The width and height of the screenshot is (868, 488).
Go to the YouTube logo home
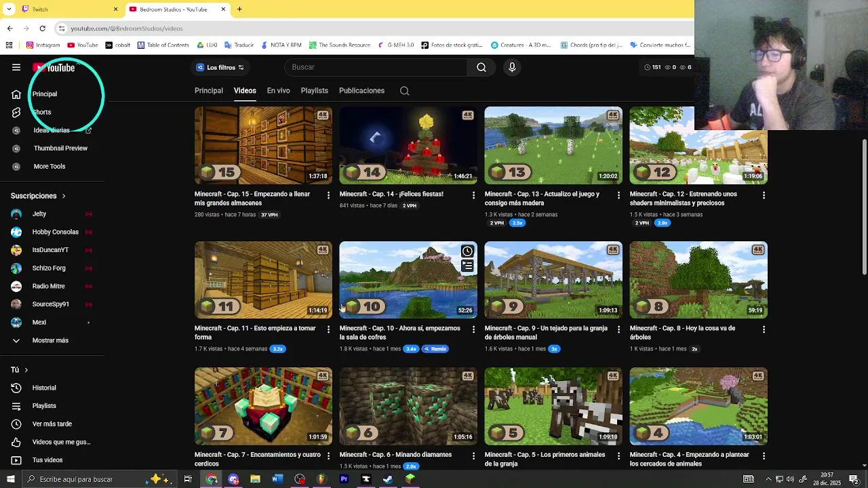pos(54,68)
